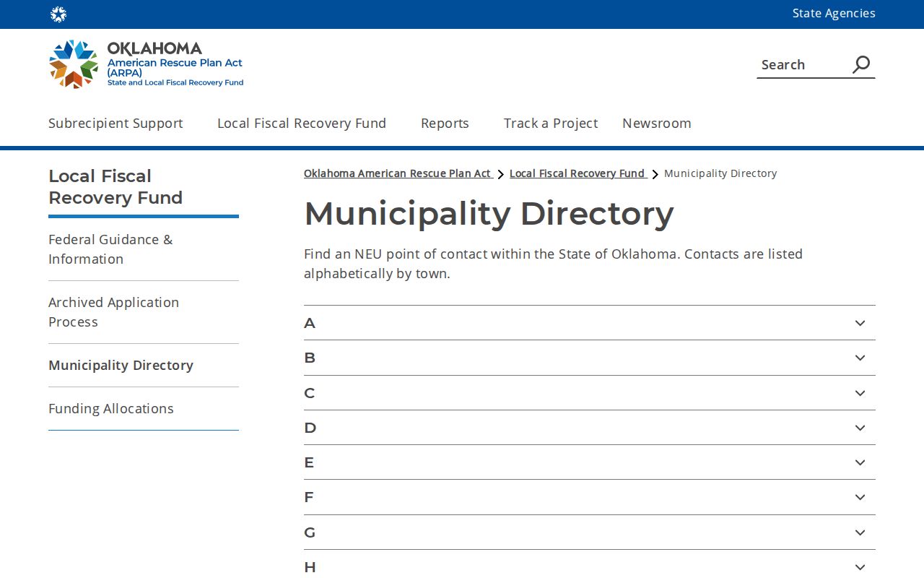Click the Local Fiscal Recovery Fund sidebar heading
924x578 pixels.
(115, 186)
